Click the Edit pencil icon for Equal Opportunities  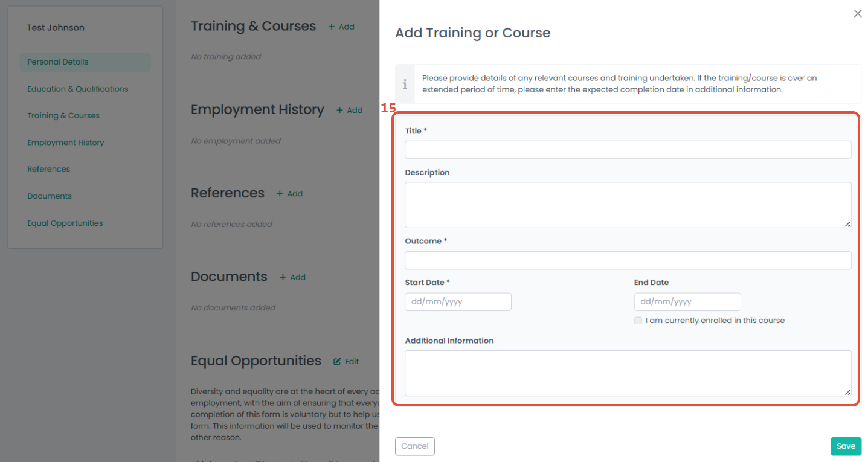337,361
